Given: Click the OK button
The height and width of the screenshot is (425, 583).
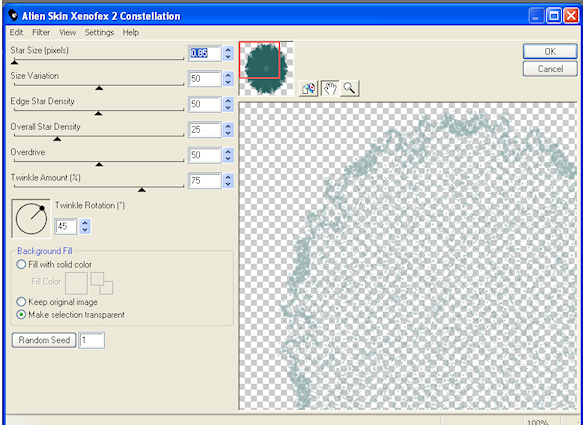Looking at the screenshot, I should click(x=550, y=52).
